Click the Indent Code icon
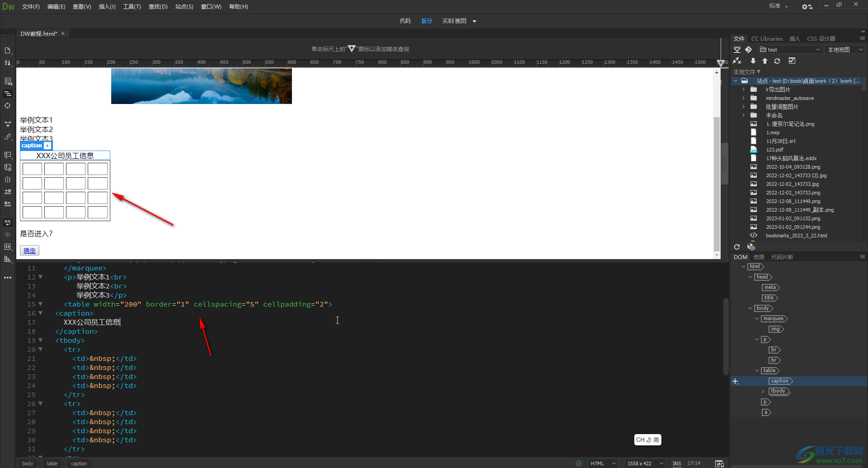Viewport: 868px width, 468px height. coord(8,192)
